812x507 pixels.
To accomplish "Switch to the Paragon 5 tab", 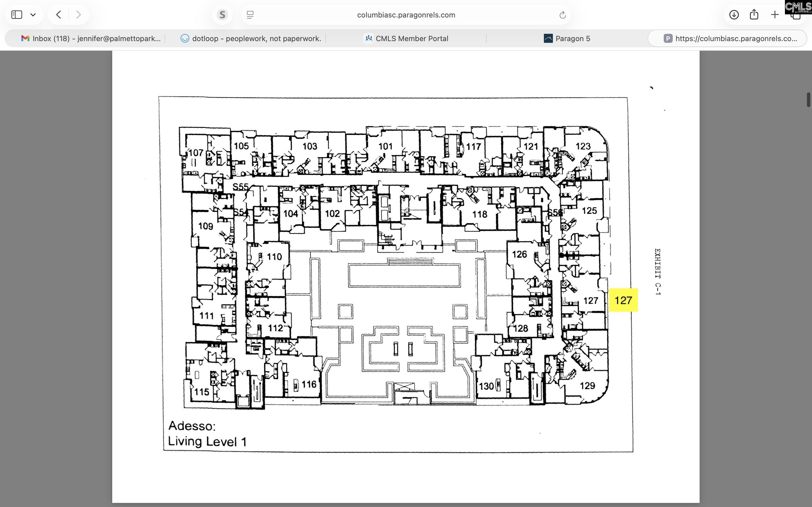I will [x=567, y=39].
